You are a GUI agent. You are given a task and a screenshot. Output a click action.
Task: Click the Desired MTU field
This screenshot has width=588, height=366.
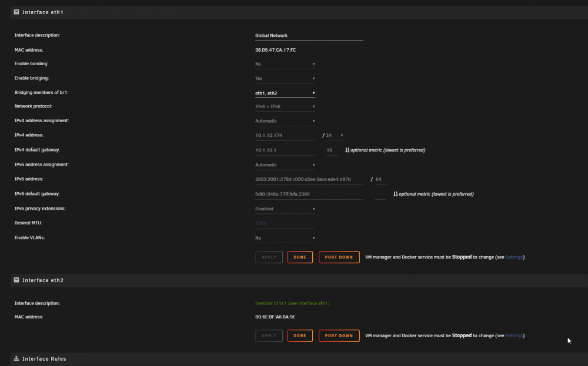(285, 223)
